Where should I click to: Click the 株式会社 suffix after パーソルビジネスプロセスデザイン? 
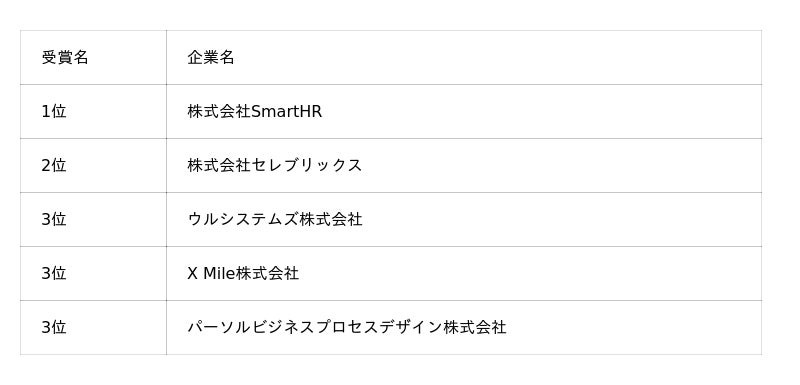tap(475, 328)
